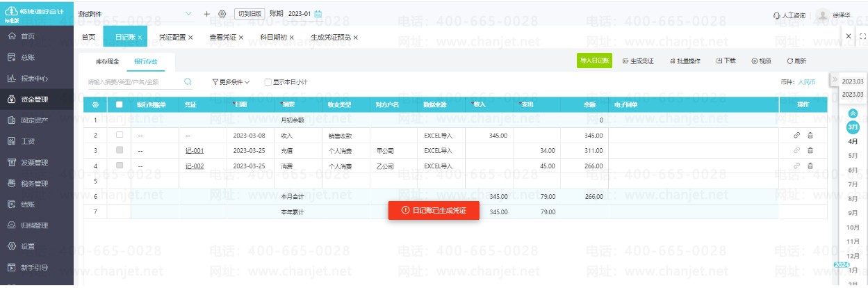Click 导入日记账 green button
Screen dimensions: 868x288
click(x=594, y=61)
